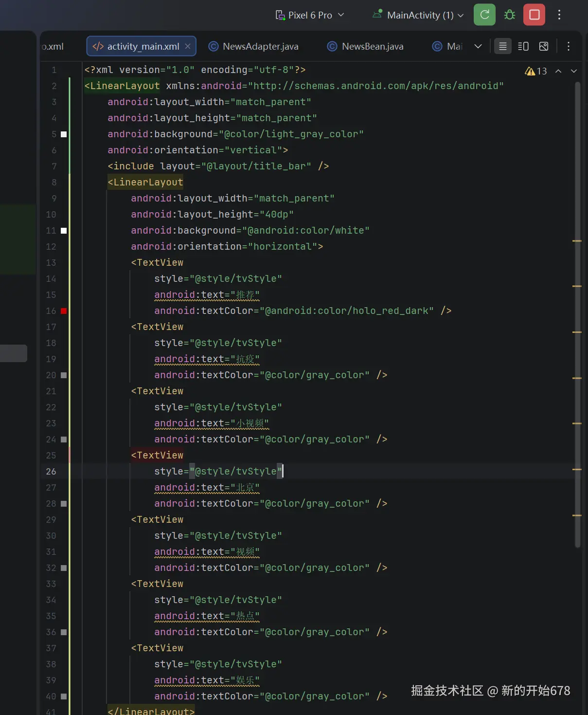
Task: Click the light_gray_color gutter swatch on line 5
Action: (64, 134)
